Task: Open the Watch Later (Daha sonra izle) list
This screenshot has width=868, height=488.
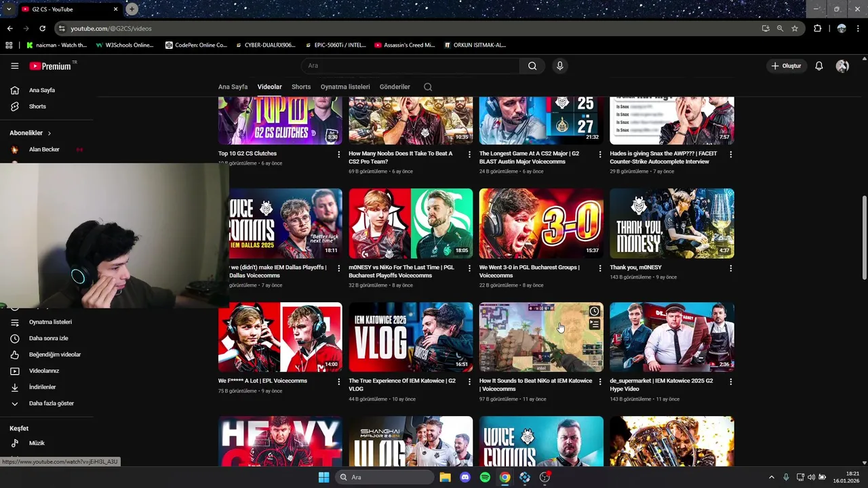Action: (47, 338)
